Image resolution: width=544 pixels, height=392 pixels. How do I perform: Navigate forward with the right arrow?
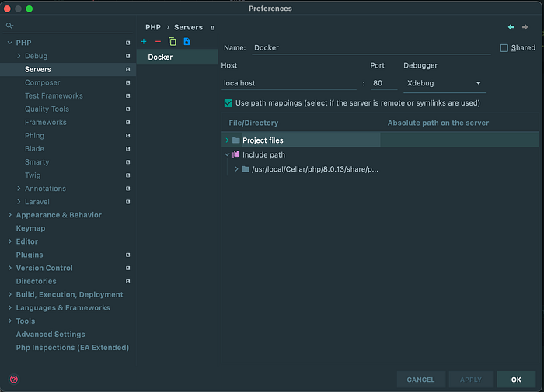pos(525,27)
